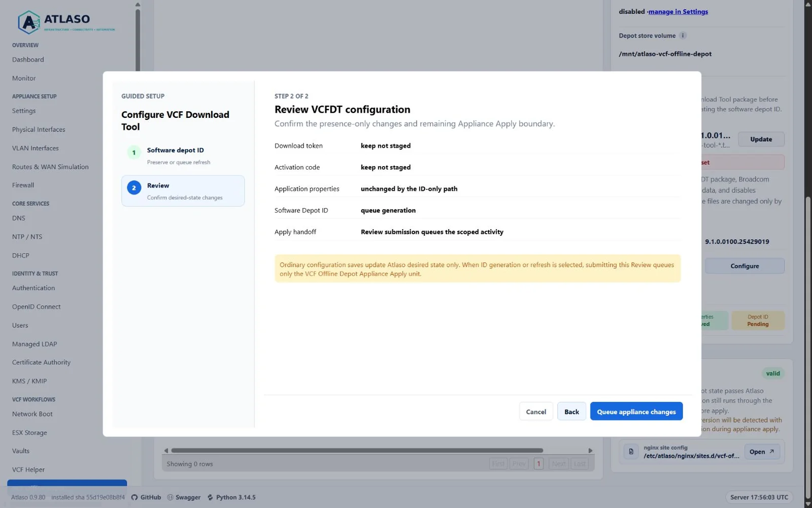The height and width of the screenshot is (508, 812).
Task: Click the First pagination button
Action: pyautogui.click(x=498, y=463)
